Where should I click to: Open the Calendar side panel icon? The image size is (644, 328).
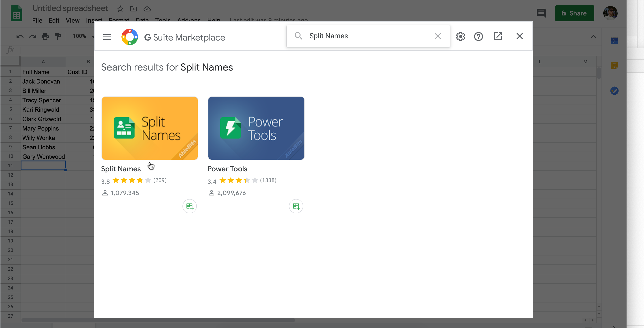tap(614, 41)
